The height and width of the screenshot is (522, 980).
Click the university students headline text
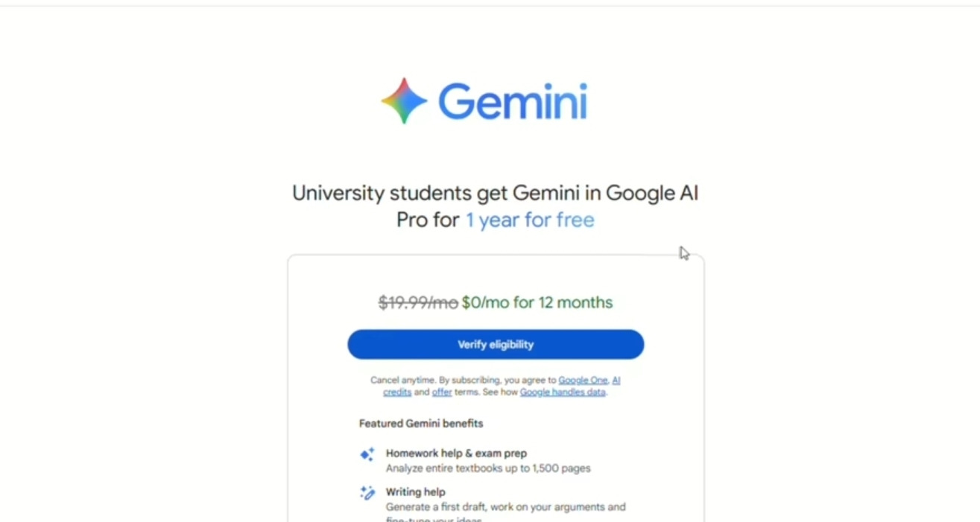(495, 193)
